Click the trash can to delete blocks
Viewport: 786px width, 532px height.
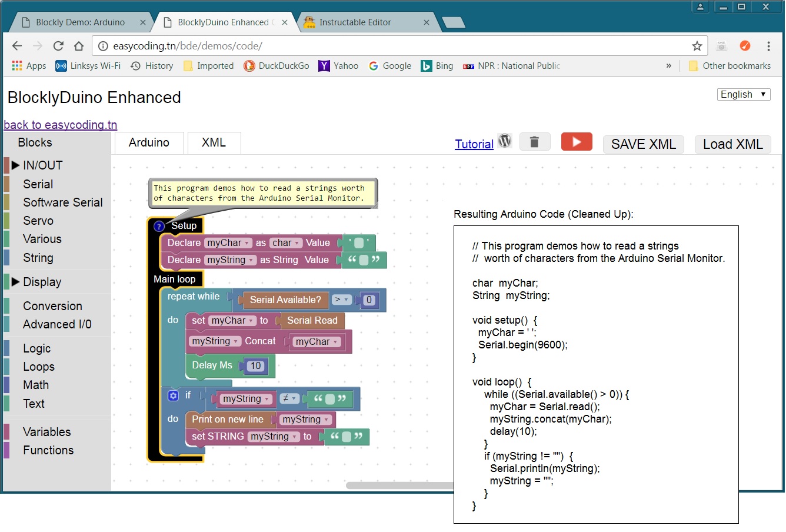tap(534, 141)
